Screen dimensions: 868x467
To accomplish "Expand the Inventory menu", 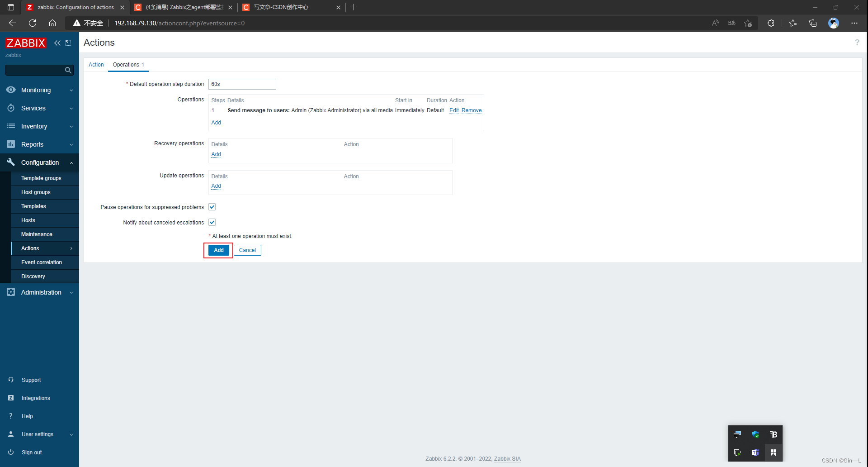I will click(x=71, y=127).
